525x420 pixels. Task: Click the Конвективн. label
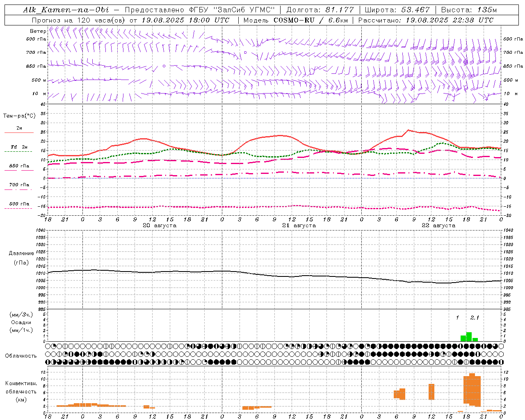point(21,383)
